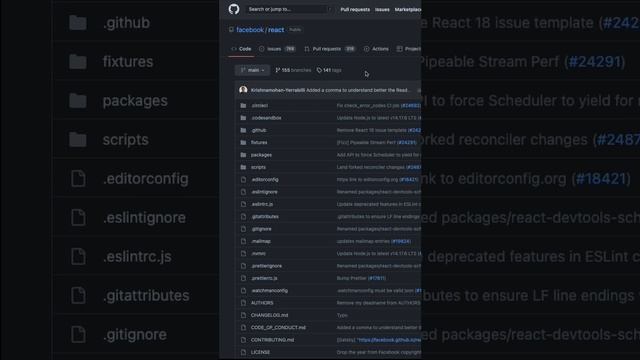Go to Marketplace in the top navigation
The image size is (640, 360).
pyautogui.click(x=408, y=9)
